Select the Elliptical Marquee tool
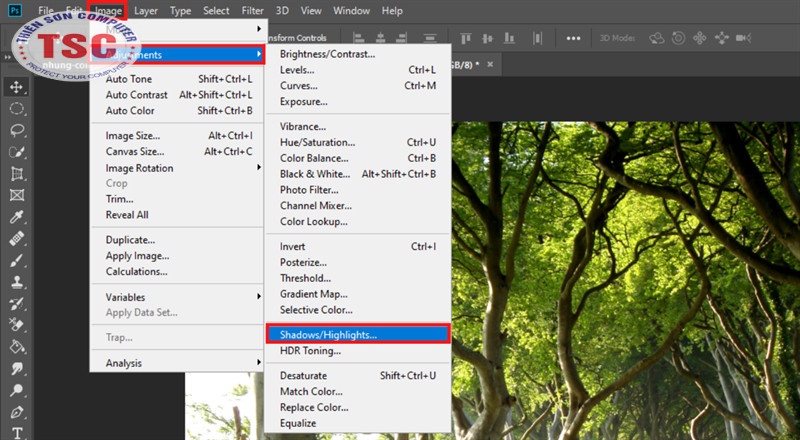This screenshot has height=440, width=800. tap(17, 109)
